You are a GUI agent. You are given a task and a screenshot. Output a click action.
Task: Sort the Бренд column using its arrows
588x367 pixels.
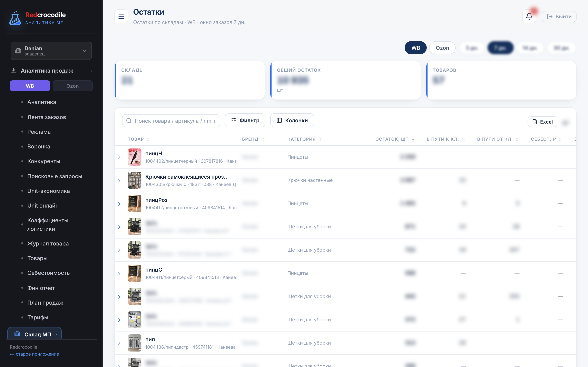pyautogui.click(x=263, y=139)
